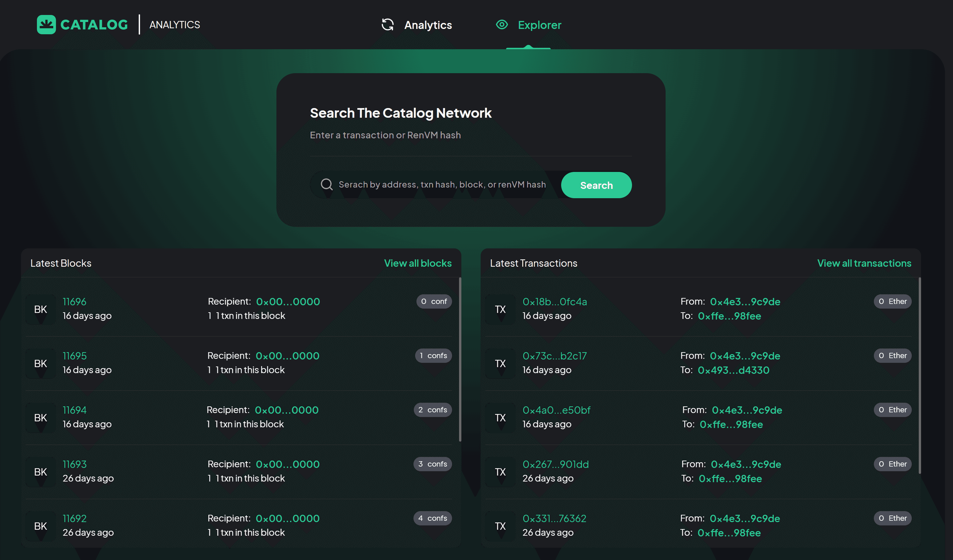
Task: Click the magnifying glass search icon
Action: 326,185
